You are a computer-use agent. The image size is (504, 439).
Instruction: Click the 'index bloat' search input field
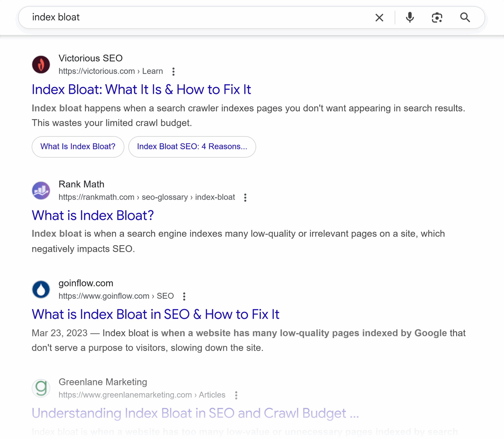[x=197, y=17]
